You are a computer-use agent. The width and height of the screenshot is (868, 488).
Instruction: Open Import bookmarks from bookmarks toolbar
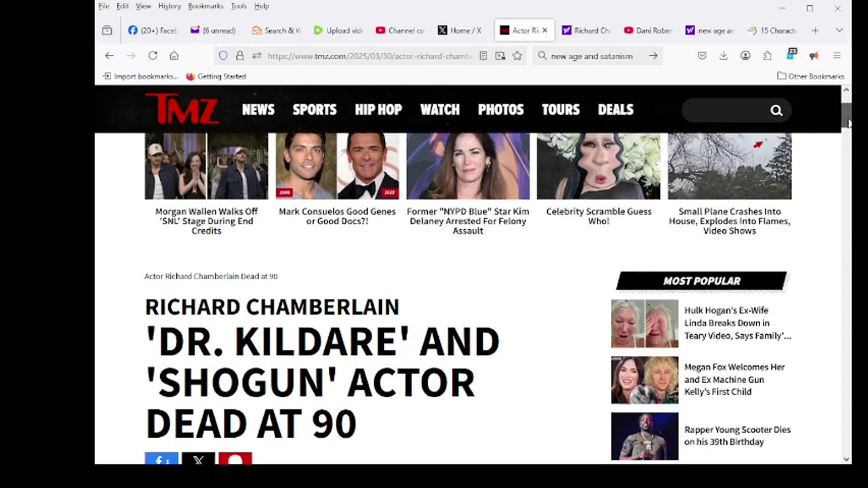point(140,76)
